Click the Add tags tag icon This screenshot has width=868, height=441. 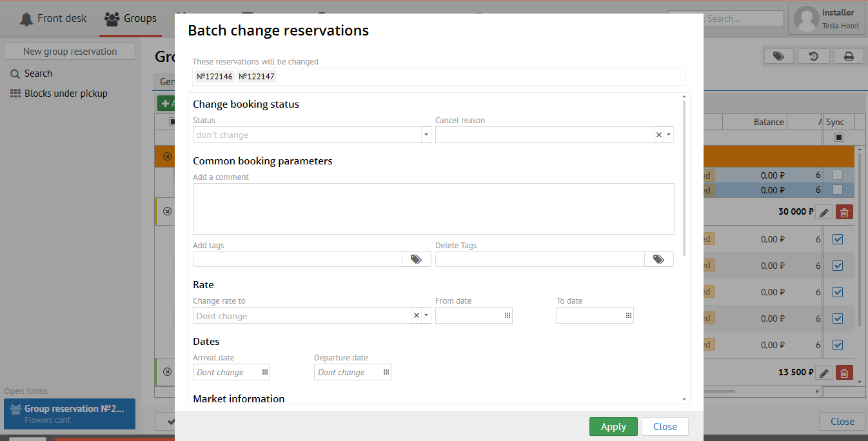(x=416, y=259)
